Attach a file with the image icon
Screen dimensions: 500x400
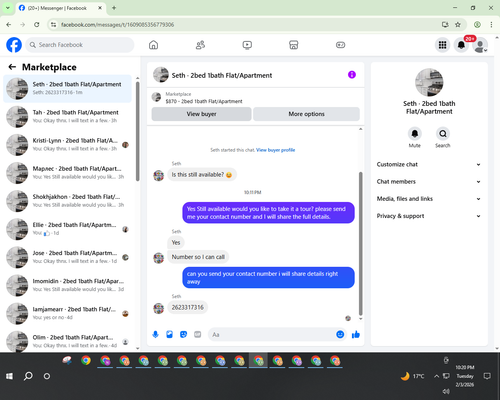click(x=169, y=334)
